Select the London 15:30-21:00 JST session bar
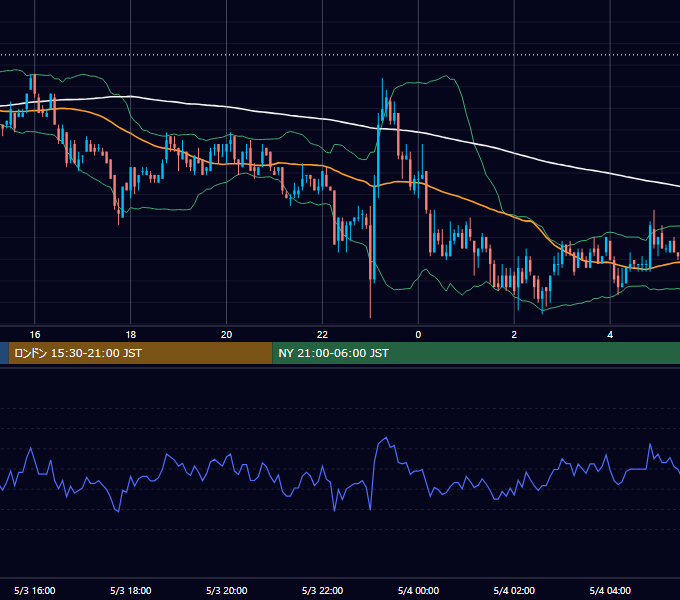Screen dimensions: 680x600 141,353
